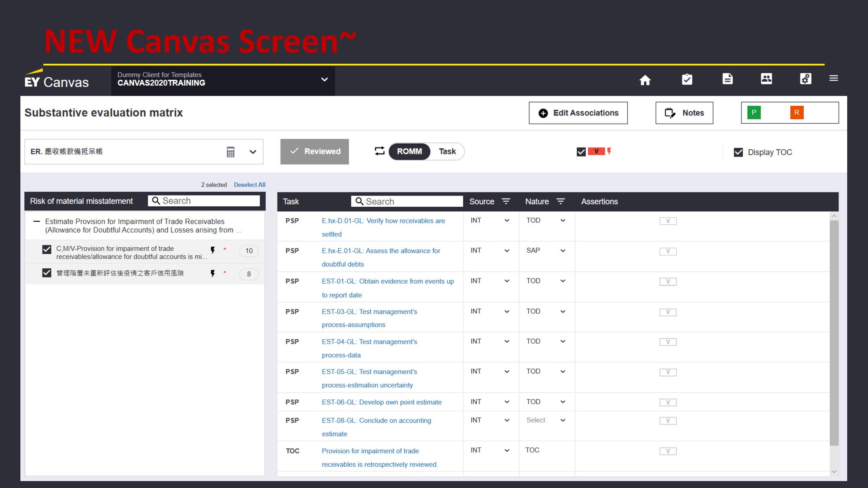Click the Nature column filter icon
The height and width of the screenshot is (488, 868).
(561, 201)
